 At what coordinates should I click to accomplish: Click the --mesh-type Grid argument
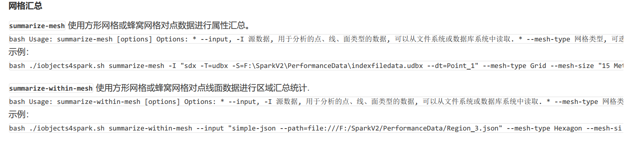[x=514, y=66]
